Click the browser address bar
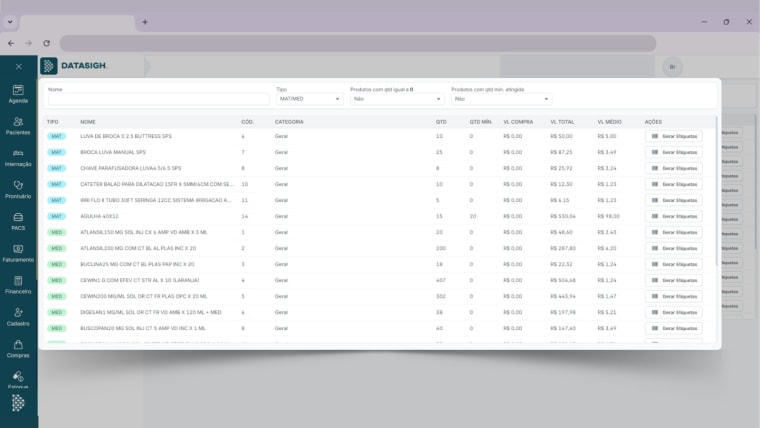Viewport: 760px width, 428px height. 358,43
